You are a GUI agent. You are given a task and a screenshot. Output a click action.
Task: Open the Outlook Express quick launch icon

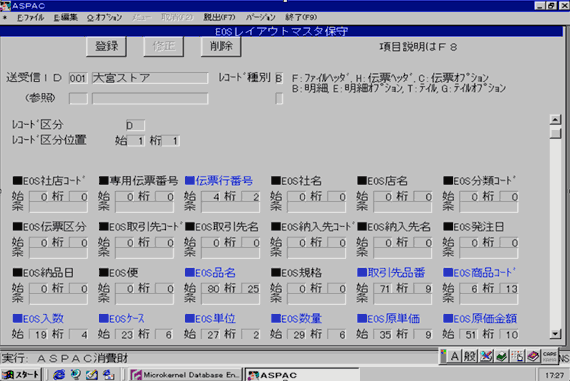(92, 374)
